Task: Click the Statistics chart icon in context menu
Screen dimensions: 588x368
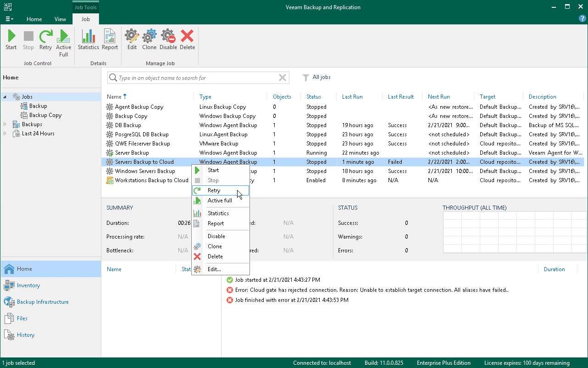Action: coord(197,213)
